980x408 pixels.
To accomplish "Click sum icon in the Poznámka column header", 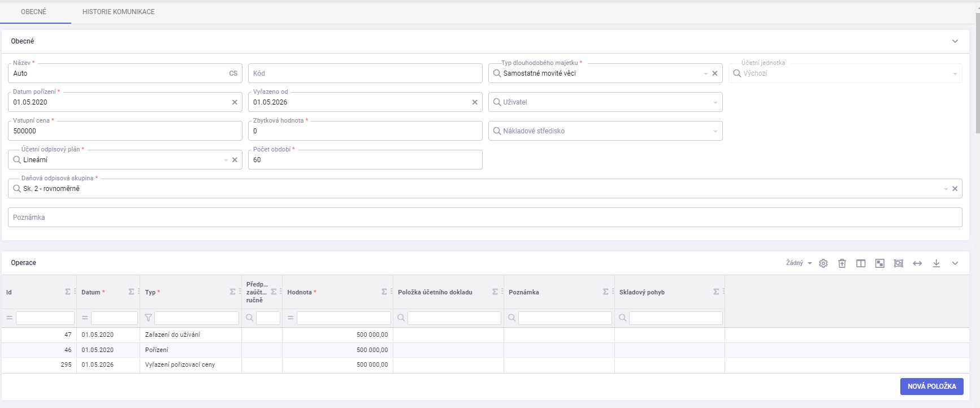I will coord(606,292).
